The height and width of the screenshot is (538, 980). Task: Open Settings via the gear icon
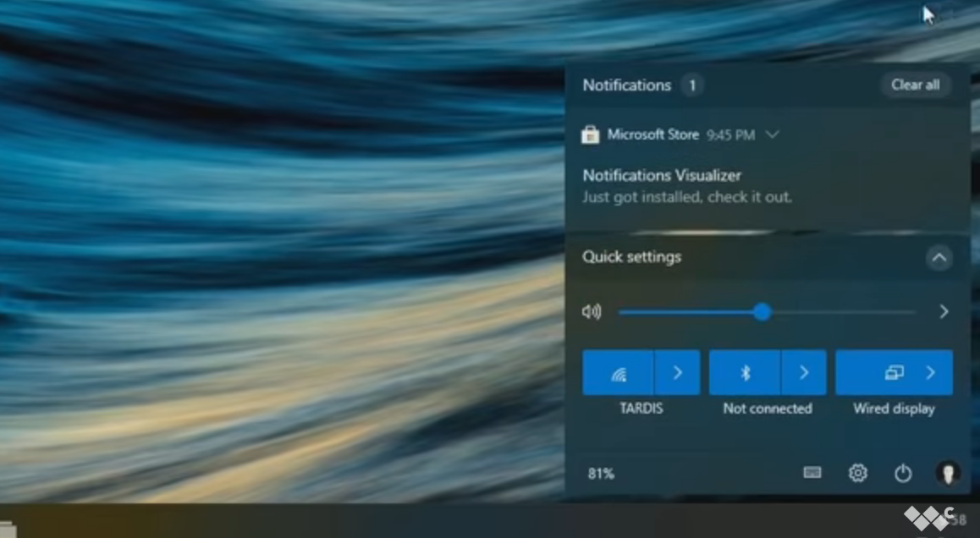(858, 474)
